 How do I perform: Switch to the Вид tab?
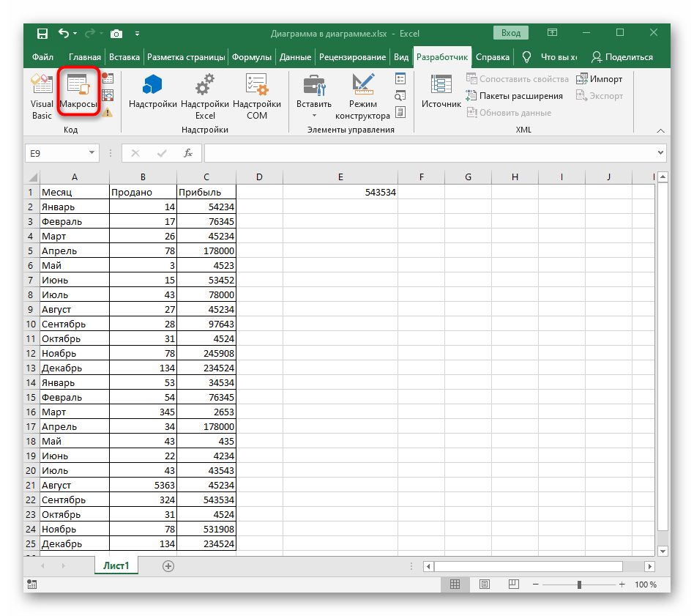point(401,57)
